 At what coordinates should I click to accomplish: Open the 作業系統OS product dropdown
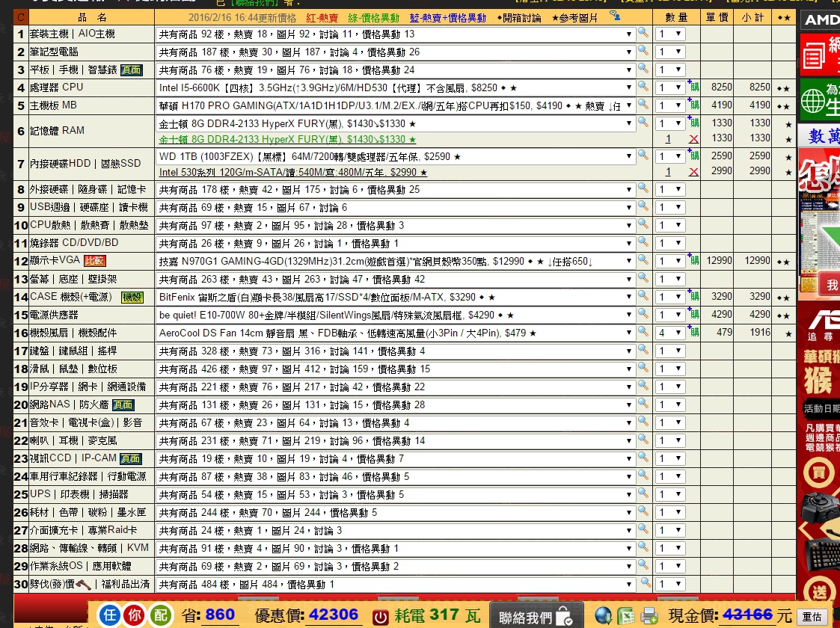(396, 567)
